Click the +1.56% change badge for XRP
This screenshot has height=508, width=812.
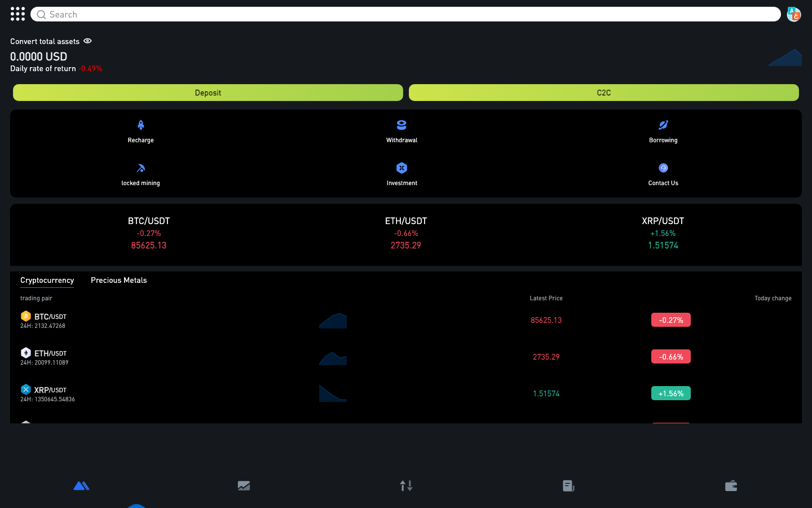coord(671,393)
